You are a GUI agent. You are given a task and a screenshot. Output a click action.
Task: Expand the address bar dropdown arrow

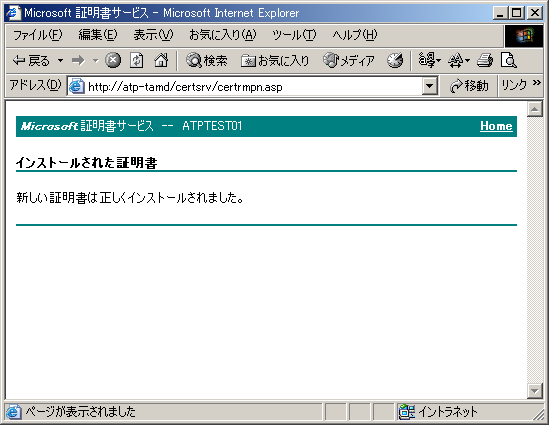coord(430,86)
